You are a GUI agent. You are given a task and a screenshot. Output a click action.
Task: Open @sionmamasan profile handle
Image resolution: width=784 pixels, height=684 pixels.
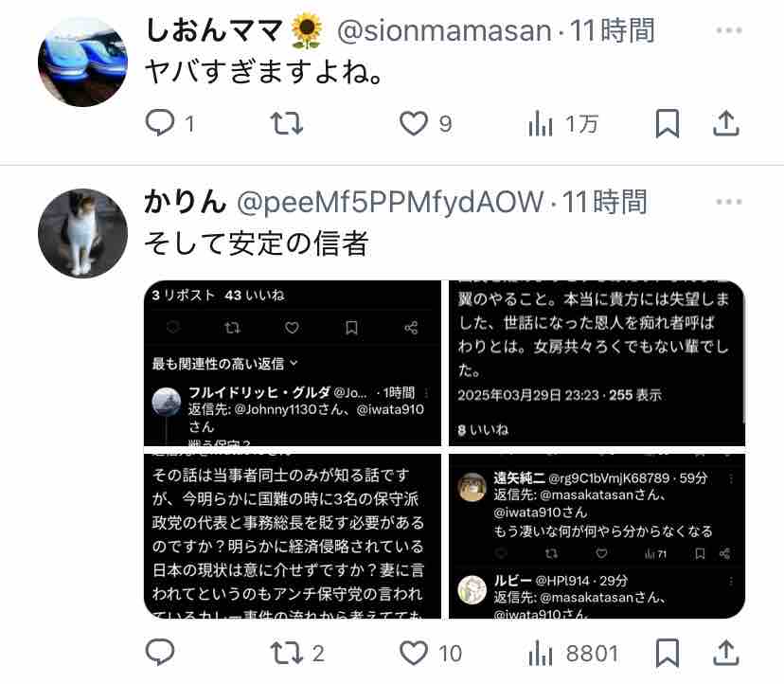tap(444, 31)
